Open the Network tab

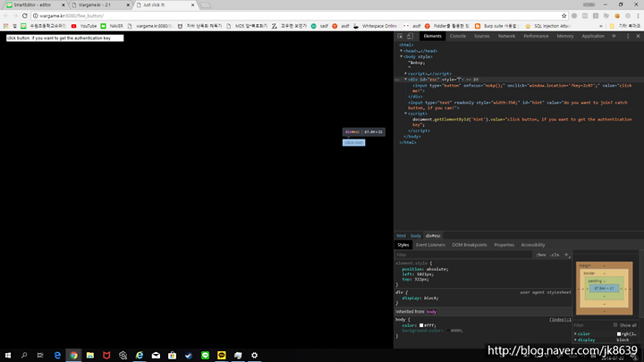pos(506,36)
